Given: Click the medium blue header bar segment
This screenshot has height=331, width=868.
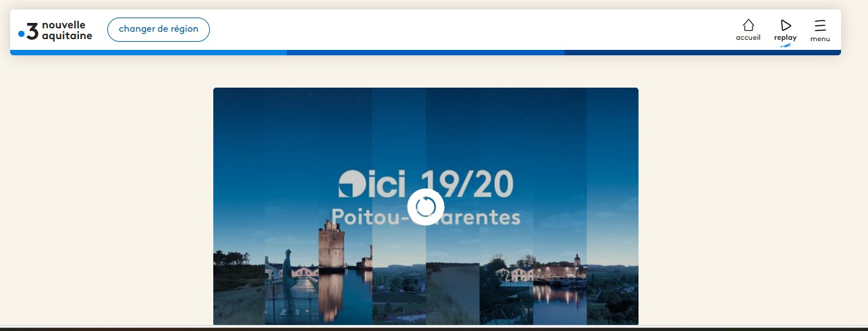Looking at the screenshot, I should click(x=425, y=53).
